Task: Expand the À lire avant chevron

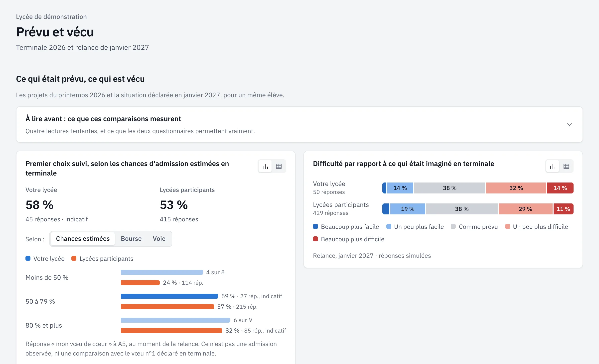Action: click(x=569, y=125)
